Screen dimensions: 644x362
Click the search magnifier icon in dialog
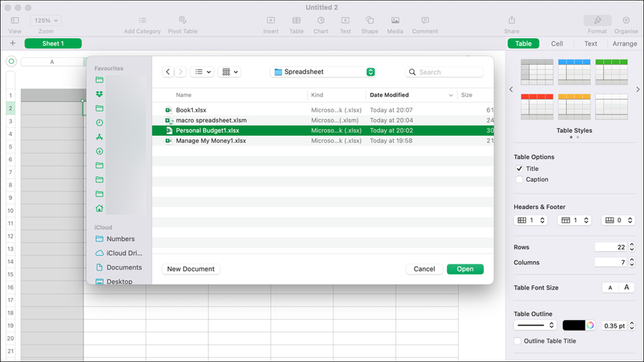coord(412,73)
